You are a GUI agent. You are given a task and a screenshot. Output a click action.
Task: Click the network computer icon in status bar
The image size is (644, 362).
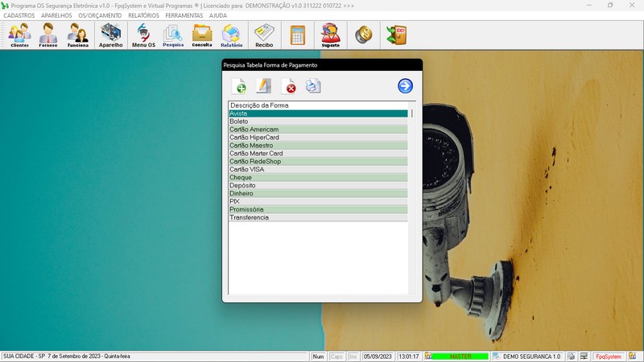[x=584, y=356]
